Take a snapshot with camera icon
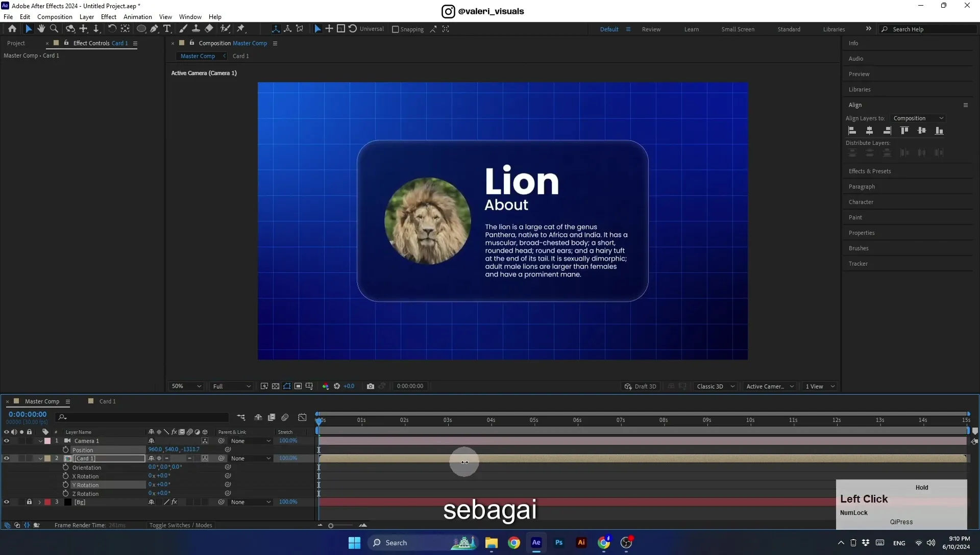Viewport: 980px width, 555px height. point(371,386)
